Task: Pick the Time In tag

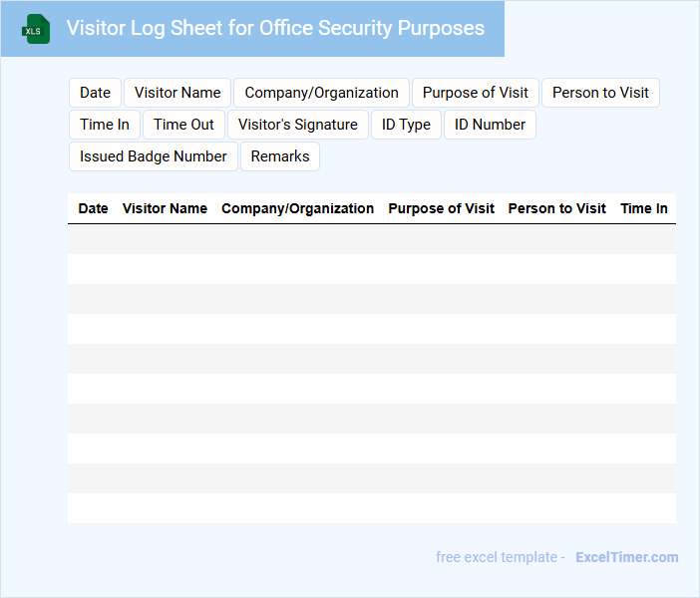Action: click(105, 125)
